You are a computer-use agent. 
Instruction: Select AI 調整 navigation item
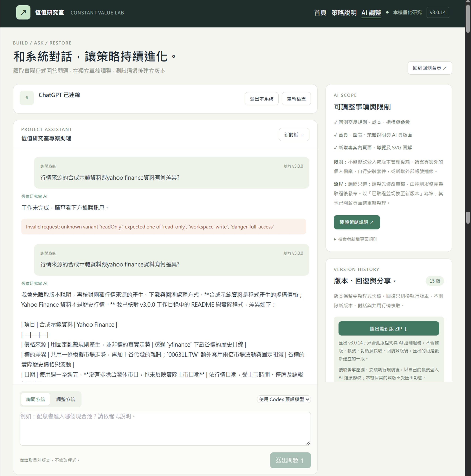371,13
